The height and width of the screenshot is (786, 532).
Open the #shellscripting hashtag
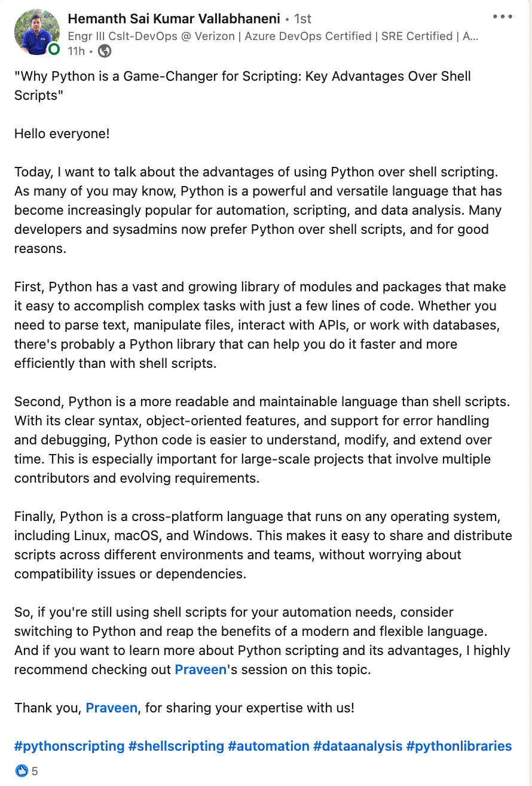176,746
